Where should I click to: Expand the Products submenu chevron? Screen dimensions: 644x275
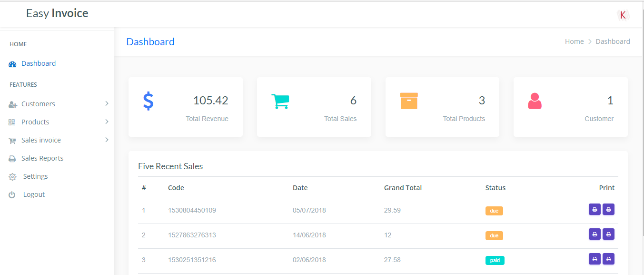click(x=107, y=122)
